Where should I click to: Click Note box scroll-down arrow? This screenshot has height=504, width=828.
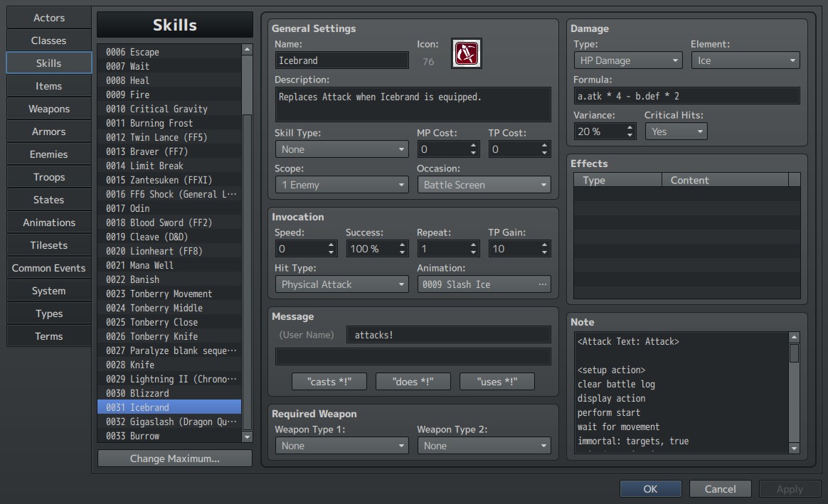pyautogui.click(x=794, y=448)
